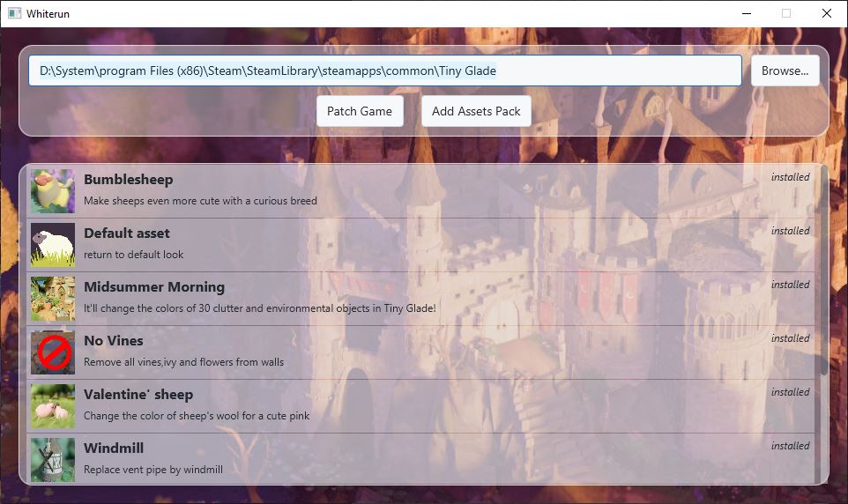This screenshot has width=848, height=504.
Task: Select the Valentine' sheep title
Action: pyautogui.click(x=138, y=395)
